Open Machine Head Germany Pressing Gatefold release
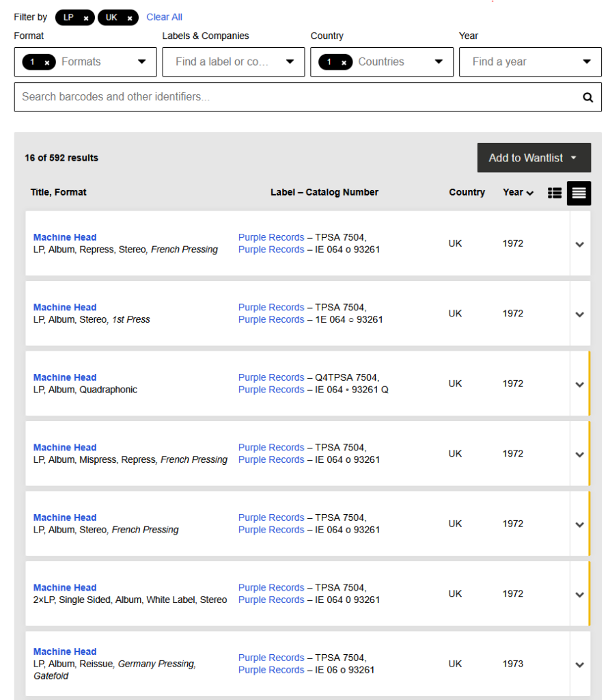The image size is (608, 700). [x=65, y=651]
